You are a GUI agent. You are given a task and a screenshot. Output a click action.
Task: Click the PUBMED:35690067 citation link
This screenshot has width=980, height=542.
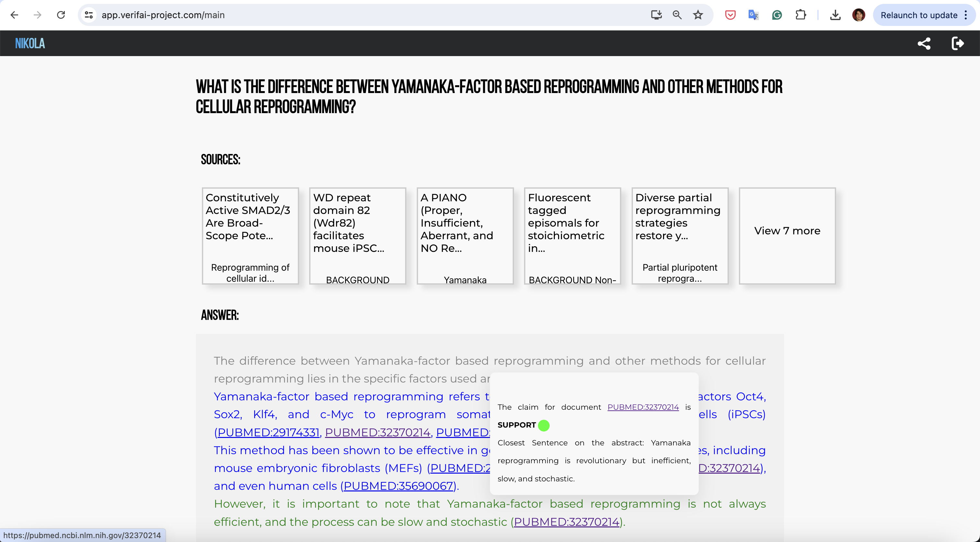coord(398,486)
